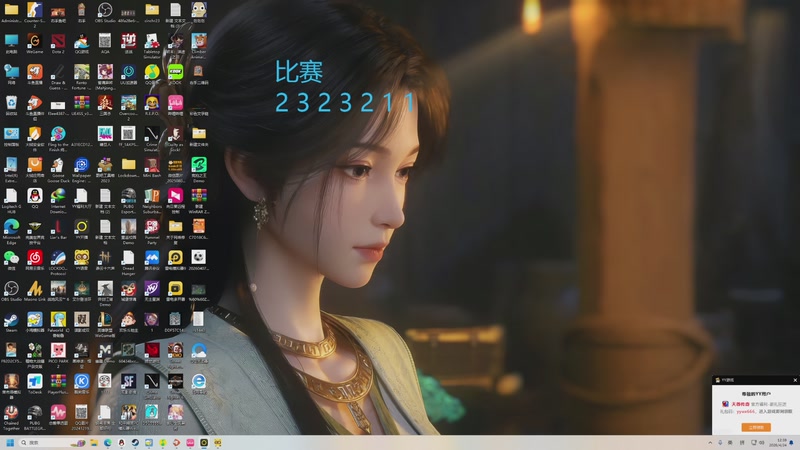Open the QQ penguin taskbar icon
Viewport: 800px width, 450px height.
point(121,442)
